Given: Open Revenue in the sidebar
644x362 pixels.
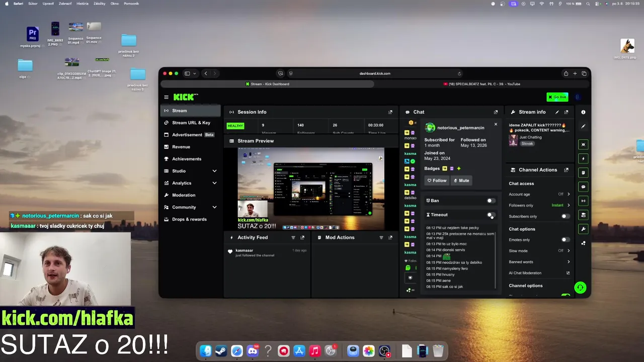Looking at the screenshot, I should pos(191,147).
